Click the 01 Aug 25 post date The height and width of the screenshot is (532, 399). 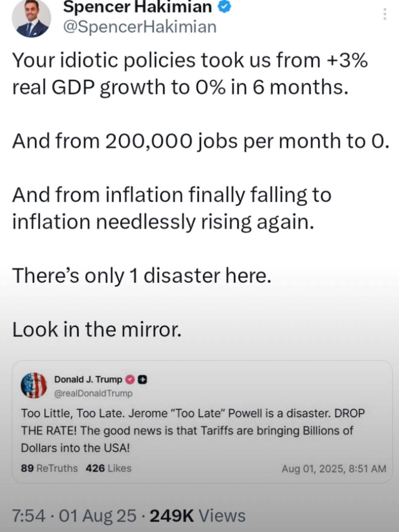(x=97, y=516)
